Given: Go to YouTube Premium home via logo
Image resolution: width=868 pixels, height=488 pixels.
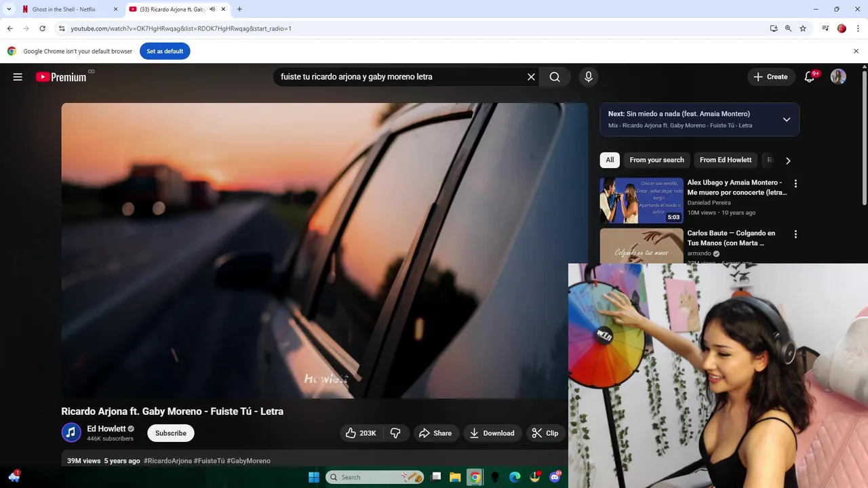Looking at the screenshot, I should pyautogui.click(x=62, y=77).
